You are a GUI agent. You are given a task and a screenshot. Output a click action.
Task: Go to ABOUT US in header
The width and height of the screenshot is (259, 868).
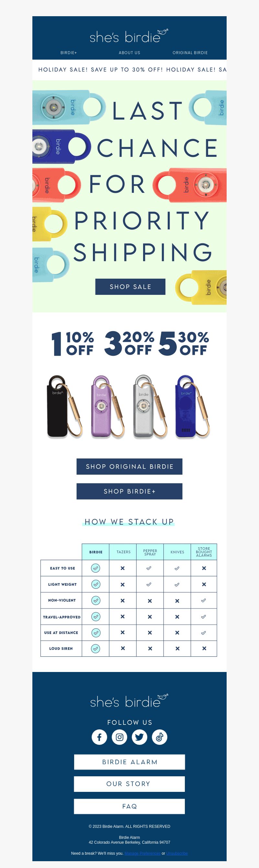(129, 52)
